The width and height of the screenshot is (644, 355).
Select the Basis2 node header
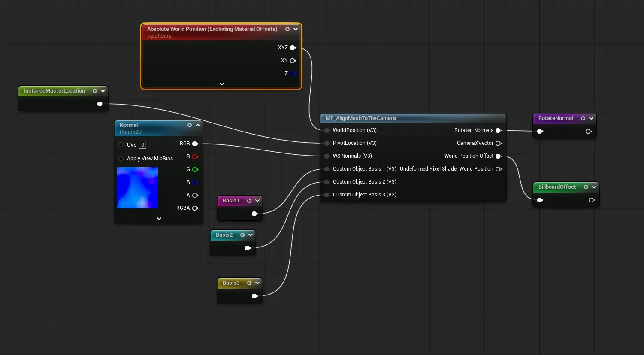coord(224,235)
